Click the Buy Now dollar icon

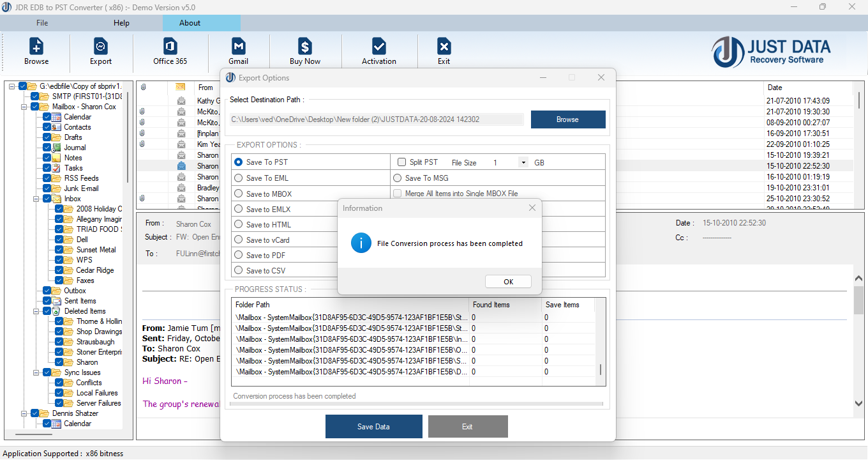pyautogui.click(x=306, y=50)
